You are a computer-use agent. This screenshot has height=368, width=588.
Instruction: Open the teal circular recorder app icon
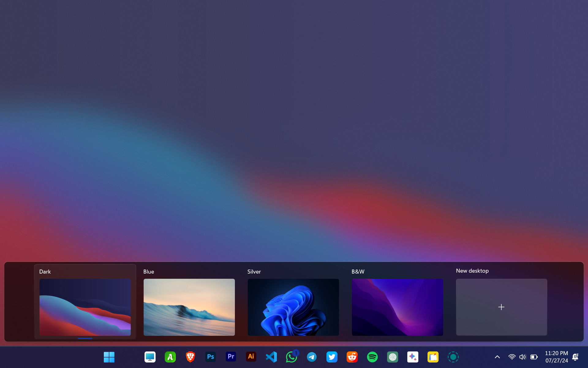click(453, 357)
